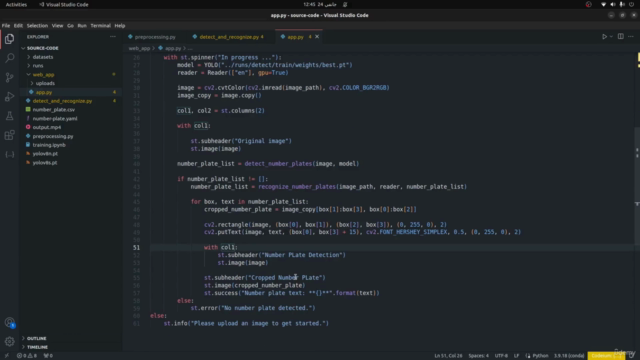The height and width of the screenshot is (360, 640).
Task: Switch to detect_and_recognize.py tab
Action: tap(231, 37)
